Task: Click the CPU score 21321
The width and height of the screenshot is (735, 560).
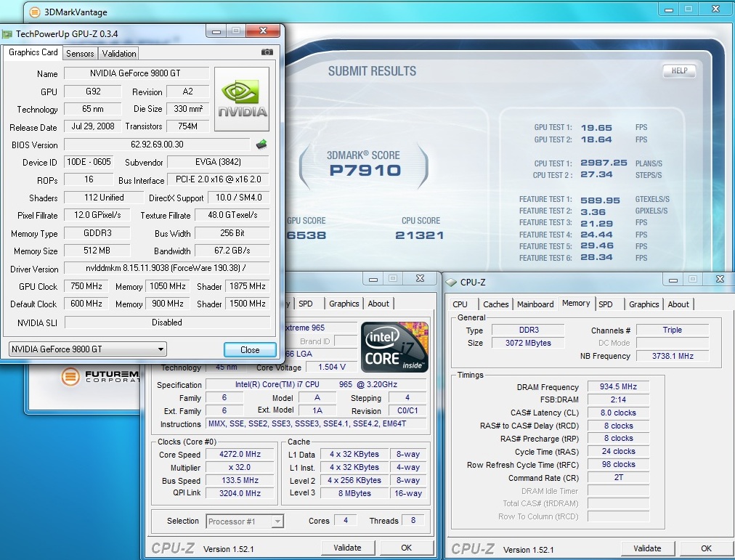Action: click(x=420, y=235)
